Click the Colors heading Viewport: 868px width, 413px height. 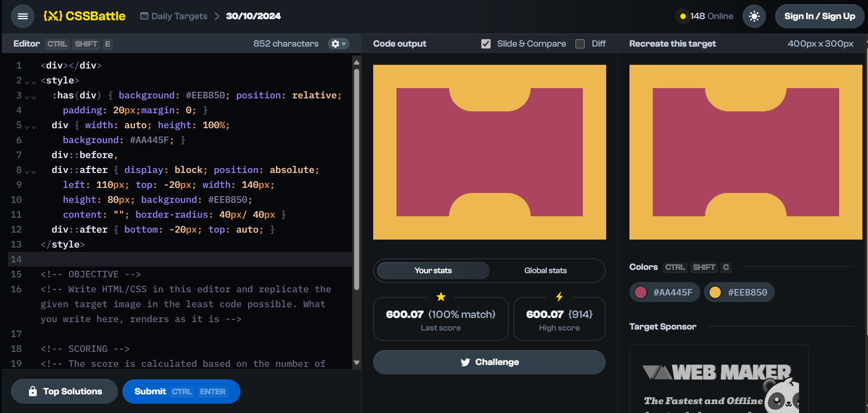[643, 267]
